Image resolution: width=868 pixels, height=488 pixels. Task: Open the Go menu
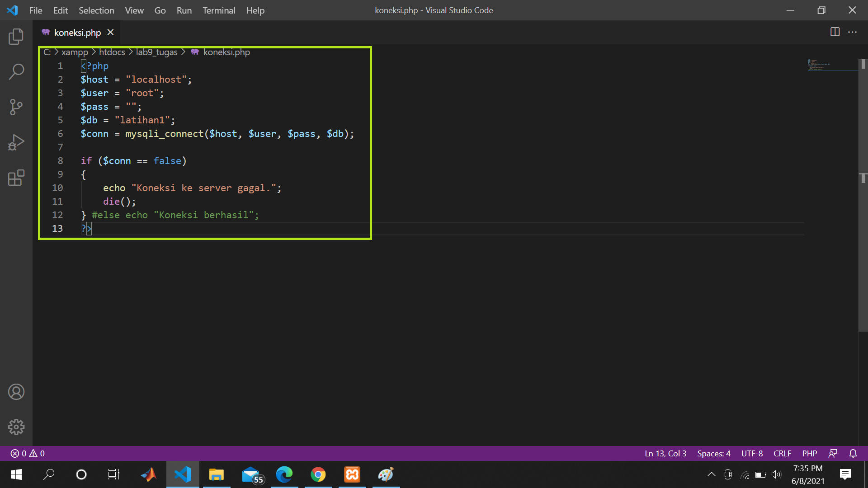point(160,10)
